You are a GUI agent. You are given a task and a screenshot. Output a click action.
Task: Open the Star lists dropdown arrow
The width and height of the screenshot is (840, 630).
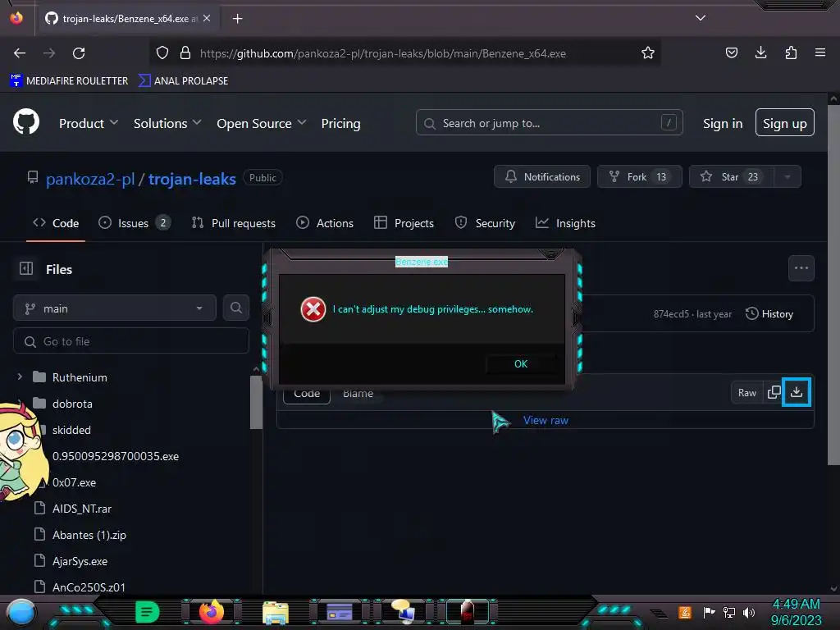(787, 177)
